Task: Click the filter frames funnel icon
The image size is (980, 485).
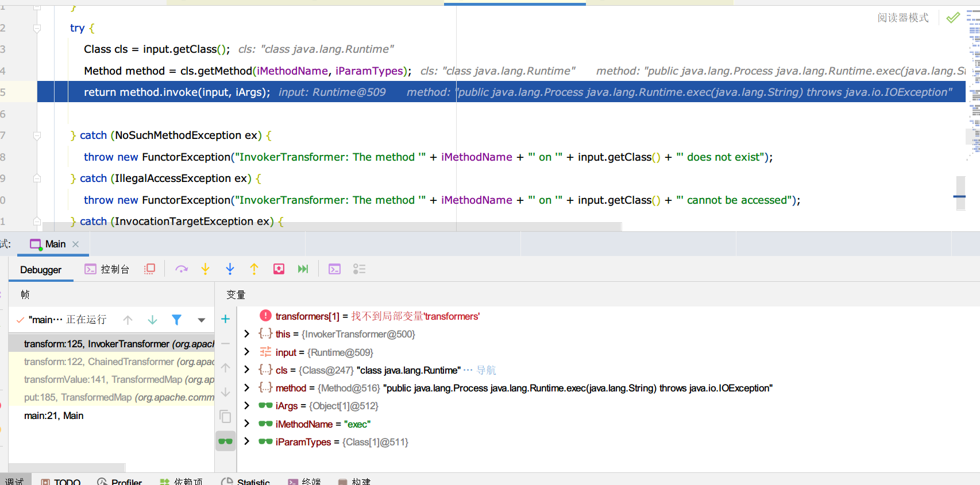Action: 177,320
